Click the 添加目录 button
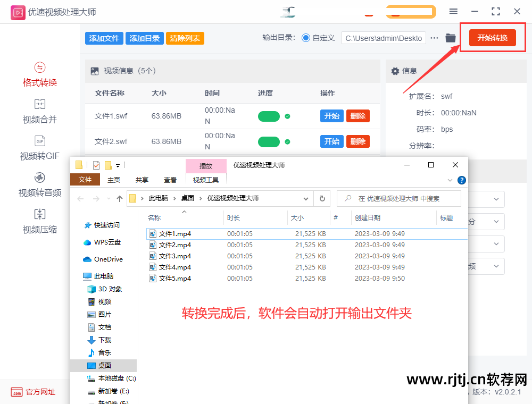The image size is (532, 404). tap(145, 38)
